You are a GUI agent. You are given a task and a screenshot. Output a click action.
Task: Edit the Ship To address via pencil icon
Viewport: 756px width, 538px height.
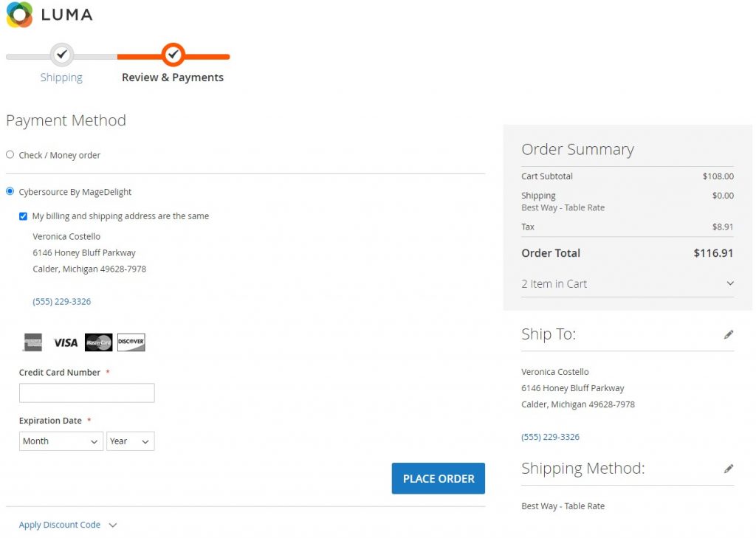tap(729, 334)
